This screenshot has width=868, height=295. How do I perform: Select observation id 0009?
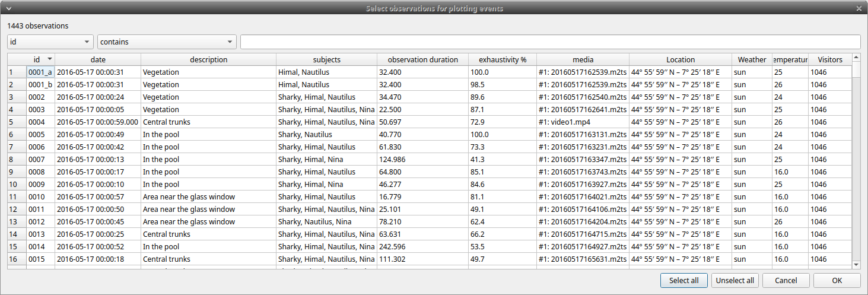click(40, 184)
